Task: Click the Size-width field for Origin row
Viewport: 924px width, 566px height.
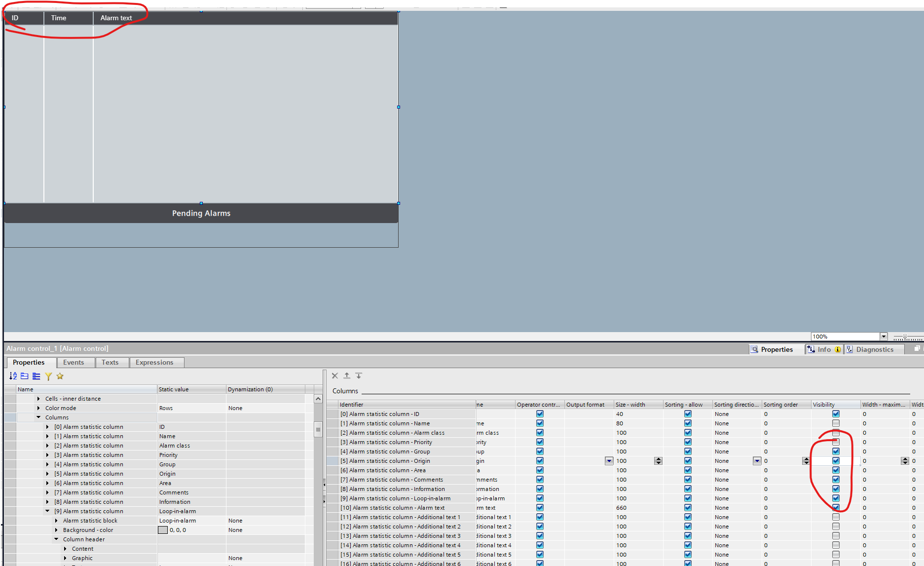Action: (633, 461)
